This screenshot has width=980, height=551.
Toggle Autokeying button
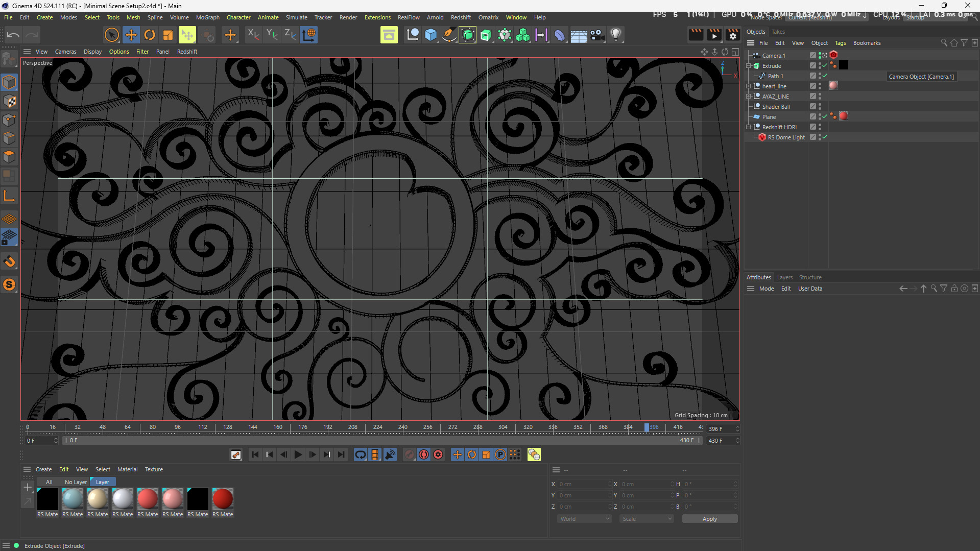tap(424, 454)
